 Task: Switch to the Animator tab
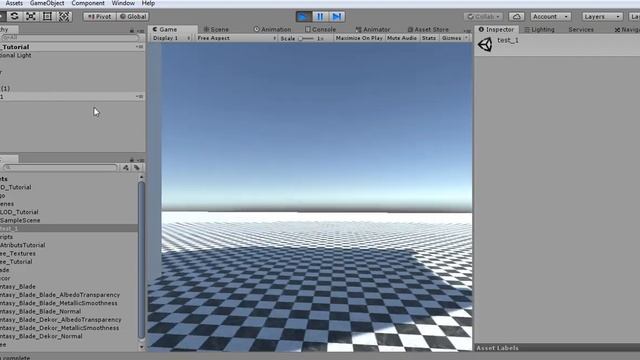(x=373, y=29)
